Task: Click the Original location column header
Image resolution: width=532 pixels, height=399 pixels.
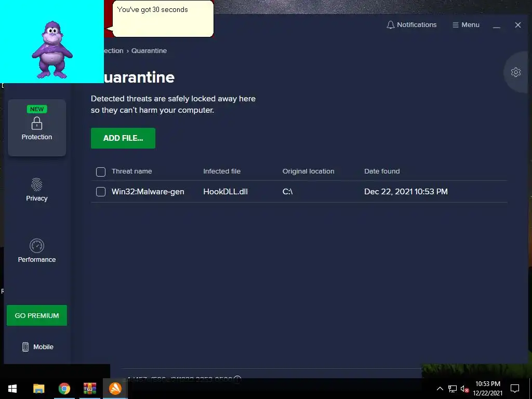Action: [309, 171]
